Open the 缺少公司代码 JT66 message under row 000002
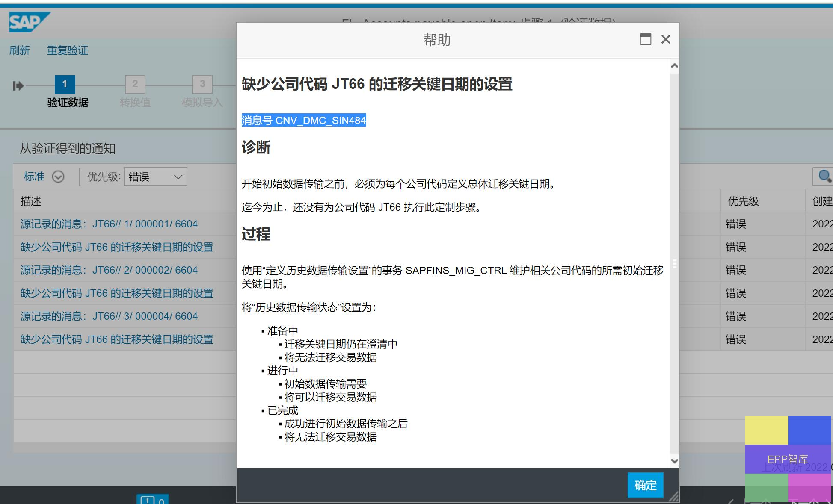Screen dimensions: 833x504 tap(117, 293)
